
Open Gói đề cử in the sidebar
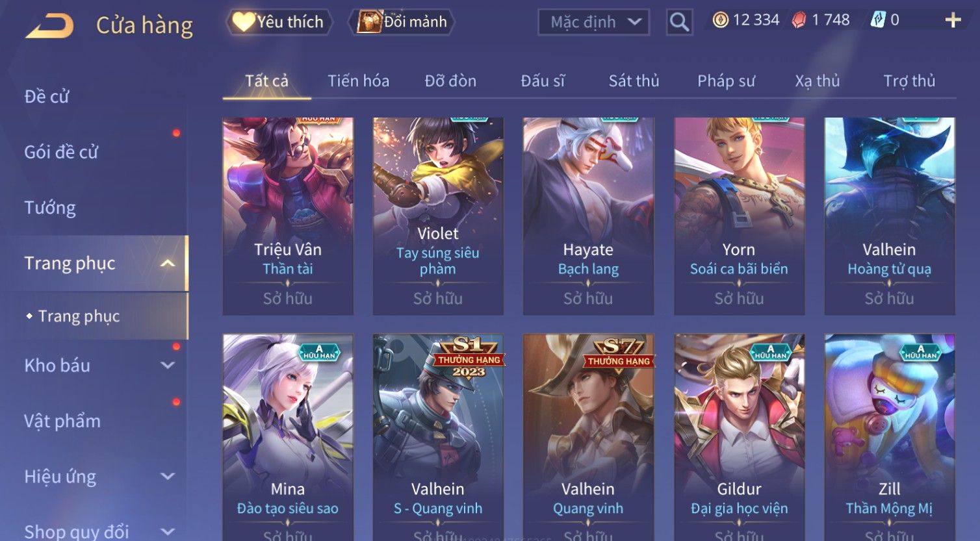(x=61, y=152)
